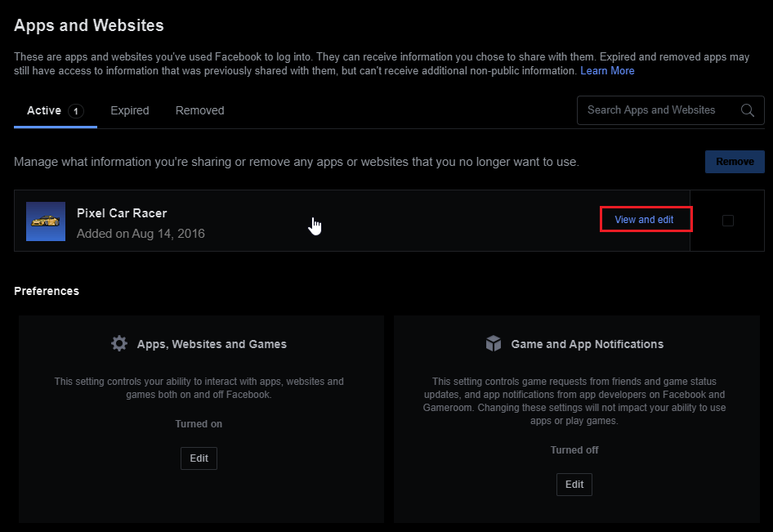Click the Apps and Websites page title
The width and height of the screenshot is (773, 532).
pyautogui.click(x=89, y=25)
